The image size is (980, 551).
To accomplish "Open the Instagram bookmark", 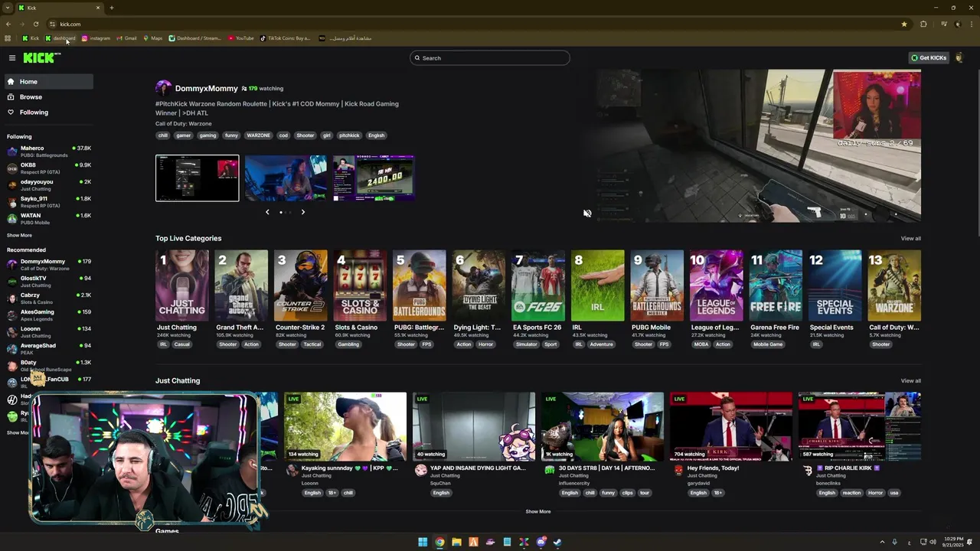I will click(x=96, y=38).
